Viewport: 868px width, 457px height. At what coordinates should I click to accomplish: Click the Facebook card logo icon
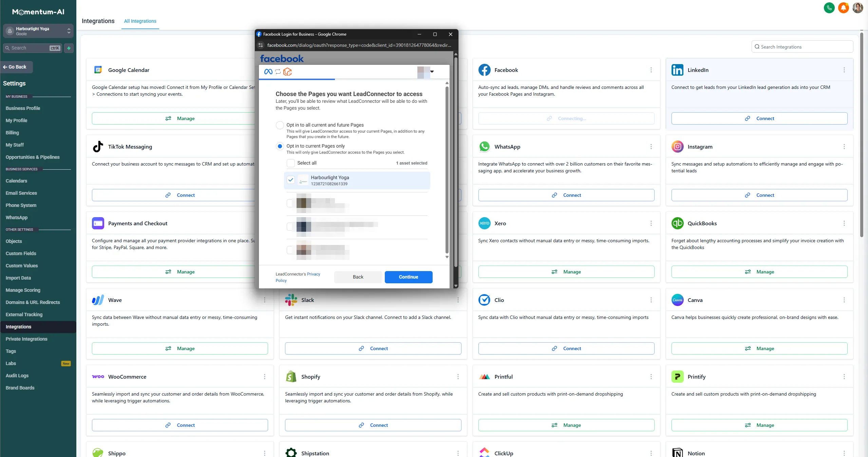484,70
